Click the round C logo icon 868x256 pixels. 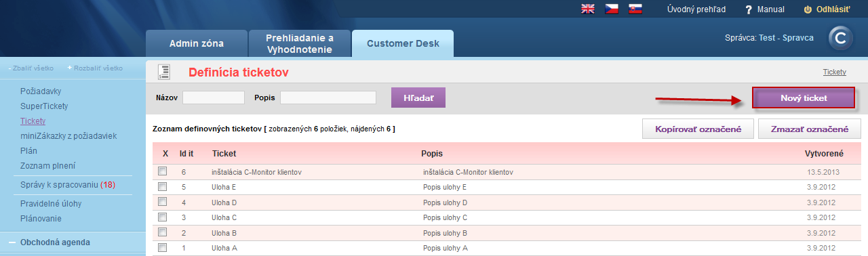pos(841,39)
